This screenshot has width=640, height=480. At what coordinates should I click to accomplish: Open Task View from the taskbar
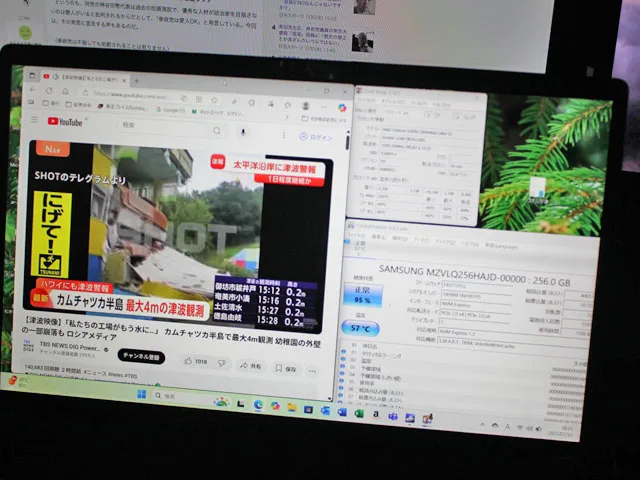(x=241, y=404)
